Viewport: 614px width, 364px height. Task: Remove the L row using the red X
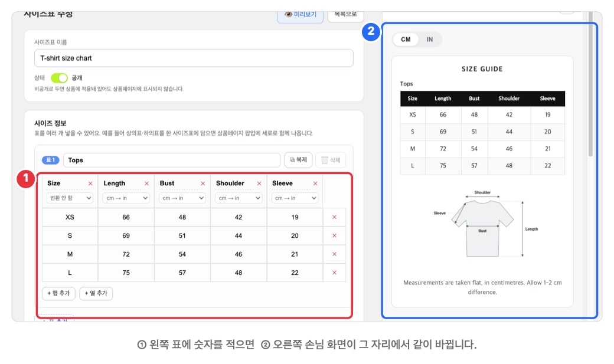(x=334, y=273)
